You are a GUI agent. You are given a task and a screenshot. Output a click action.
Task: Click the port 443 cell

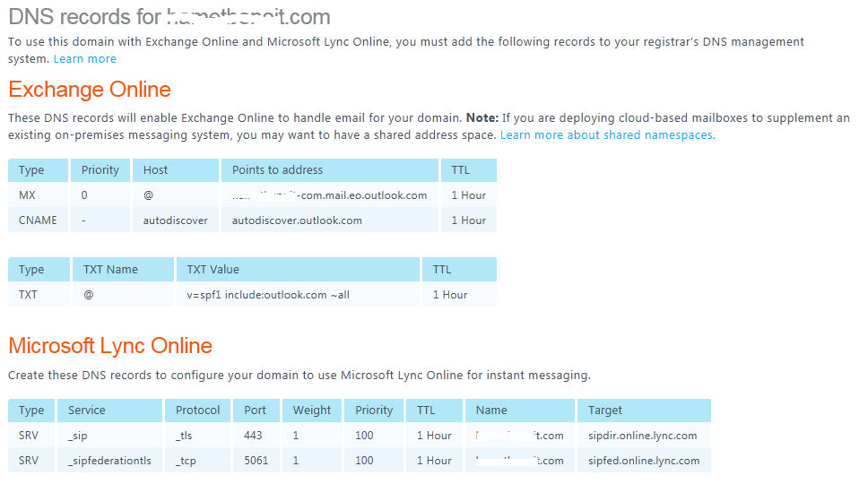point(253,435)
